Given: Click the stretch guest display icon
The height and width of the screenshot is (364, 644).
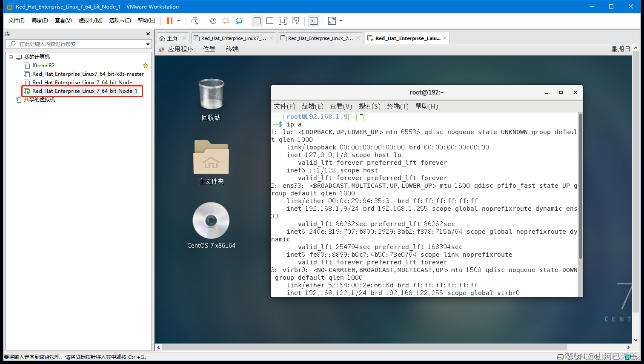Looking at the screenshot, I should point(332,21).
